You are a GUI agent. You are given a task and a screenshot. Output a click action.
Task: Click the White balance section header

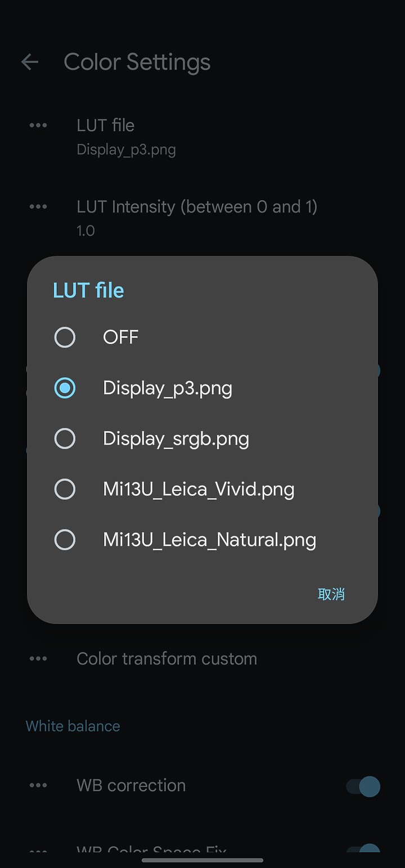tap(73, 726)
